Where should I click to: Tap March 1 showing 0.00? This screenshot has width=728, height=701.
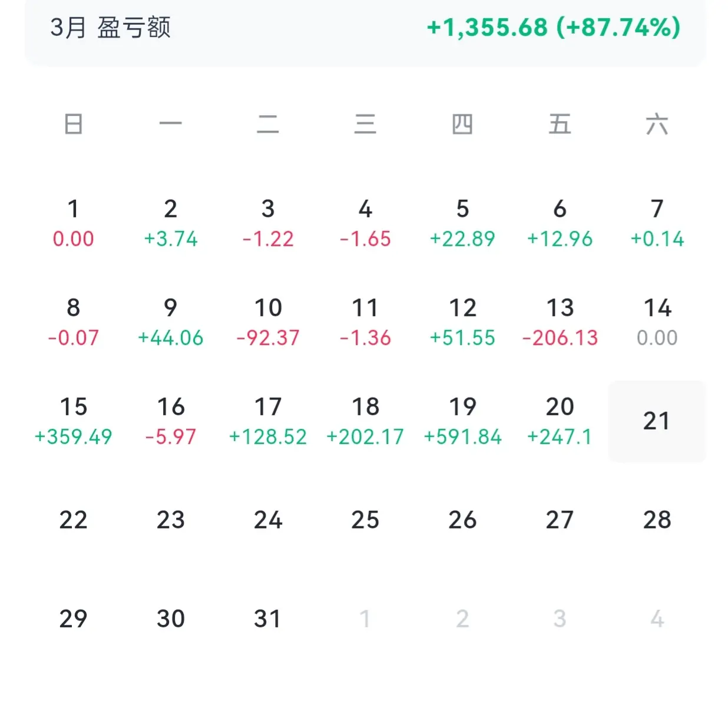coord(73,223)
